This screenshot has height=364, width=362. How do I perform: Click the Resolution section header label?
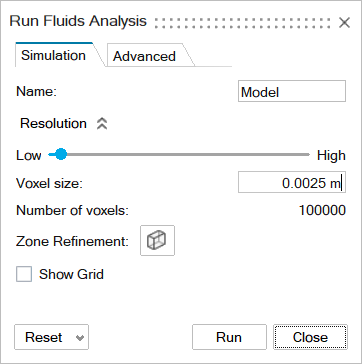pyautogui.click(x=53, y=123)
